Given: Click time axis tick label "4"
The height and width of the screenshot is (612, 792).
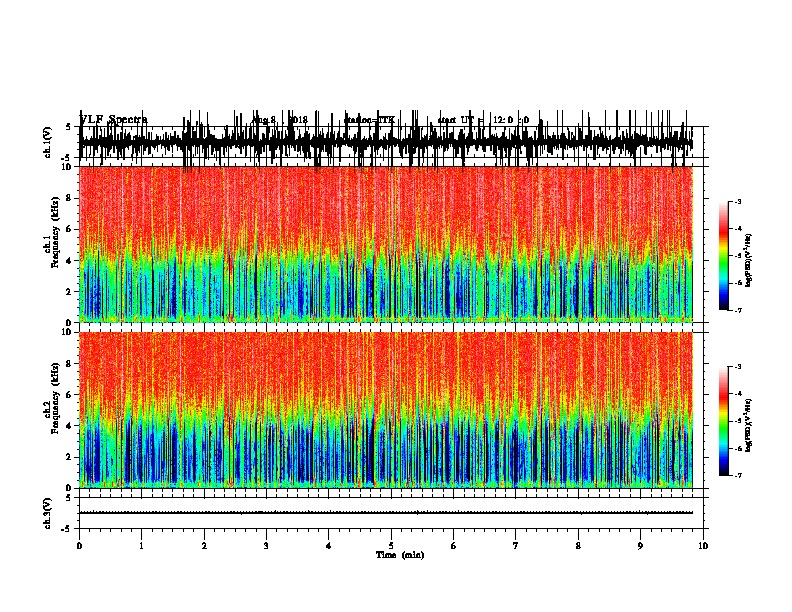Looking at the screenshot, I should 329,546.
